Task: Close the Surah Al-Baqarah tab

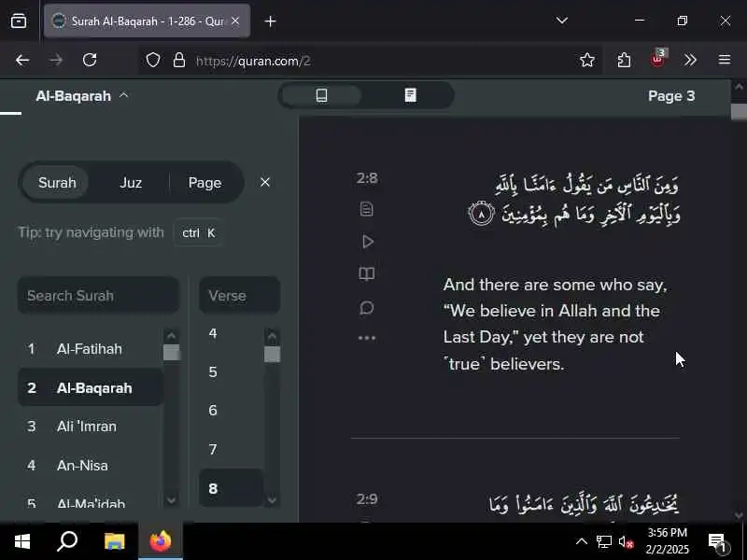Action: click(235, 21)
